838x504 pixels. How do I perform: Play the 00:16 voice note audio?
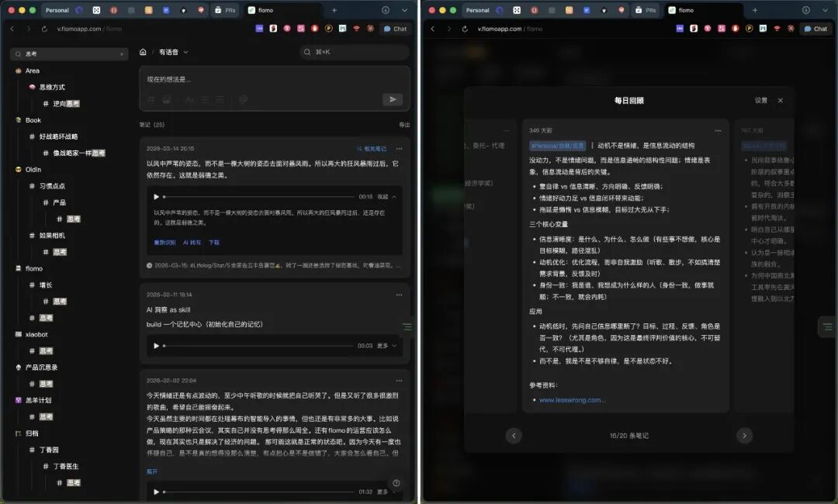pos(156,196)
